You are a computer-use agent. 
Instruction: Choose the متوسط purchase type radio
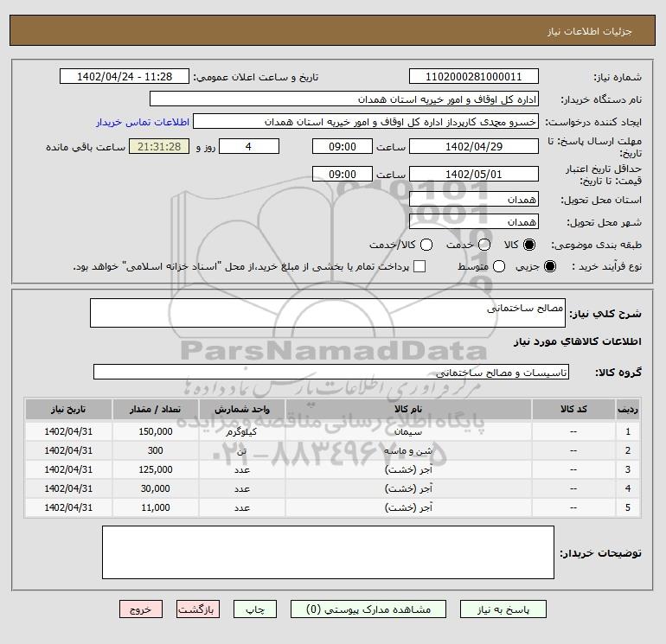tap(499, 266)
